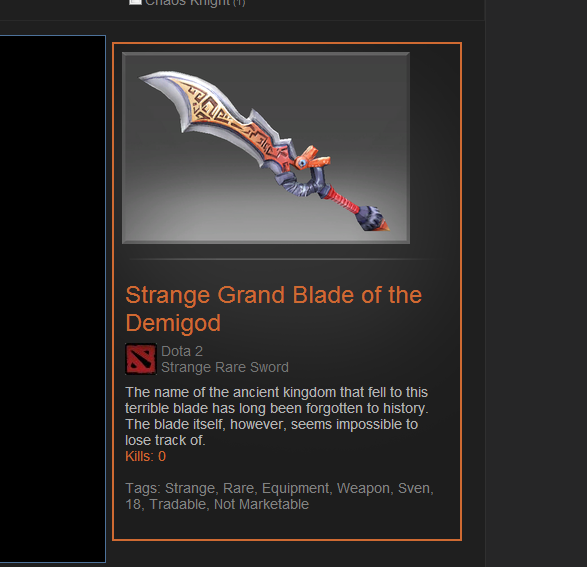The image size is (587, 567).
Task: Click the Weapon tag
Action: click(363, 488)
